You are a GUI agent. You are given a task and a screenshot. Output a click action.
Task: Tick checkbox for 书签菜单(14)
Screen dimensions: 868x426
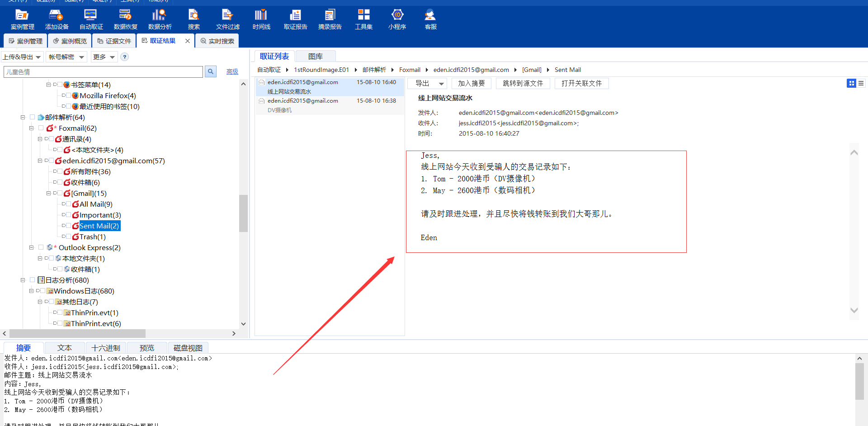click(60, 85)
